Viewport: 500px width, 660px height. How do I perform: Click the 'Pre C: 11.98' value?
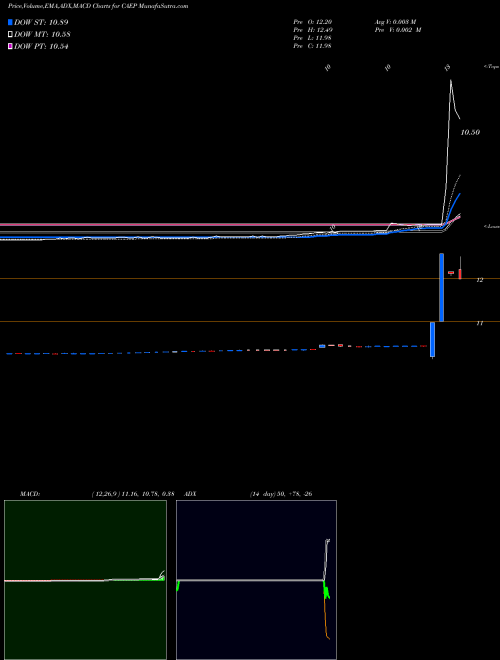pyautogui.click(x=313, y=46)
